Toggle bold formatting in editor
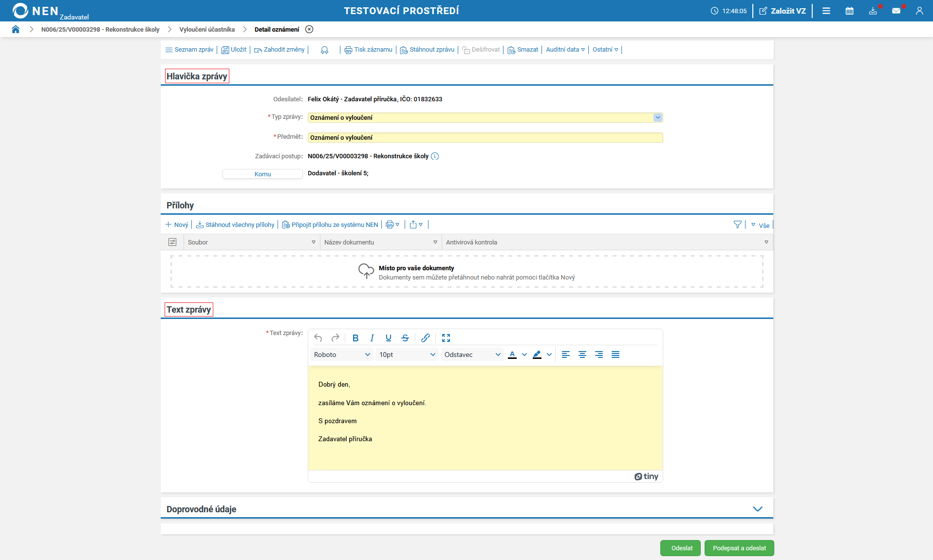The width and height of the screenshot is (933, 560). click(x=355, y=338)
